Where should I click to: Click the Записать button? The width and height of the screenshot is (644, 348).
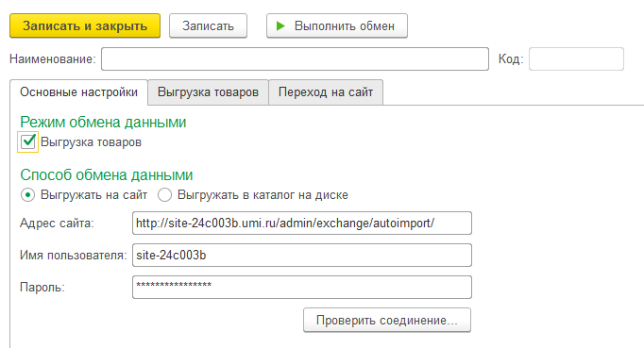tap(209, 25)
